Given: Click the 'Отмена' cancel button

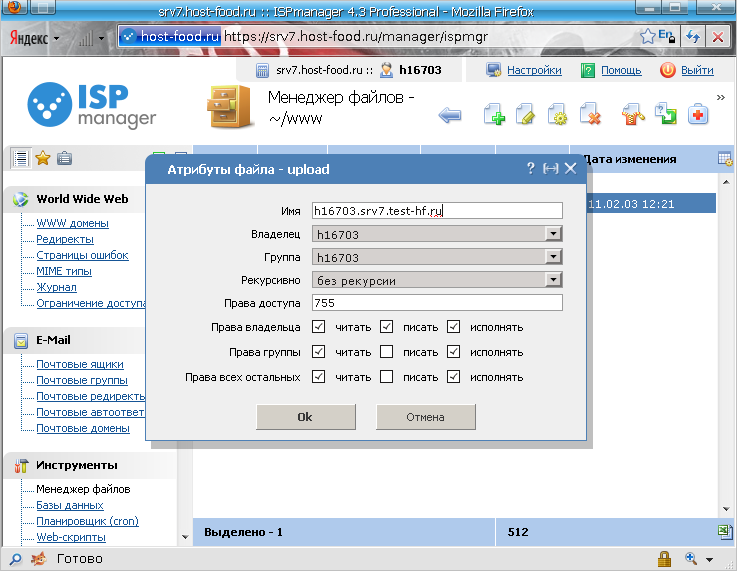Looking at the screenshot, I should tap(425, 417).
